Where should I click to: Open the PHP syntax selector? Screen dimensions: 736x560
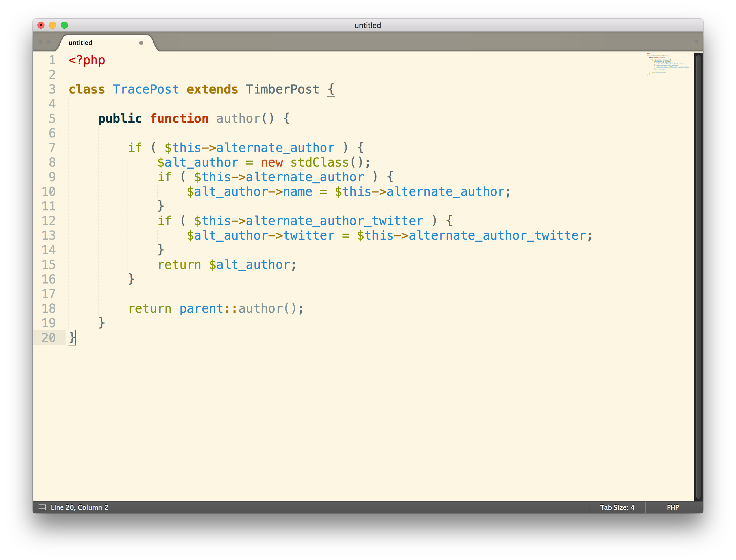[673, 507]
